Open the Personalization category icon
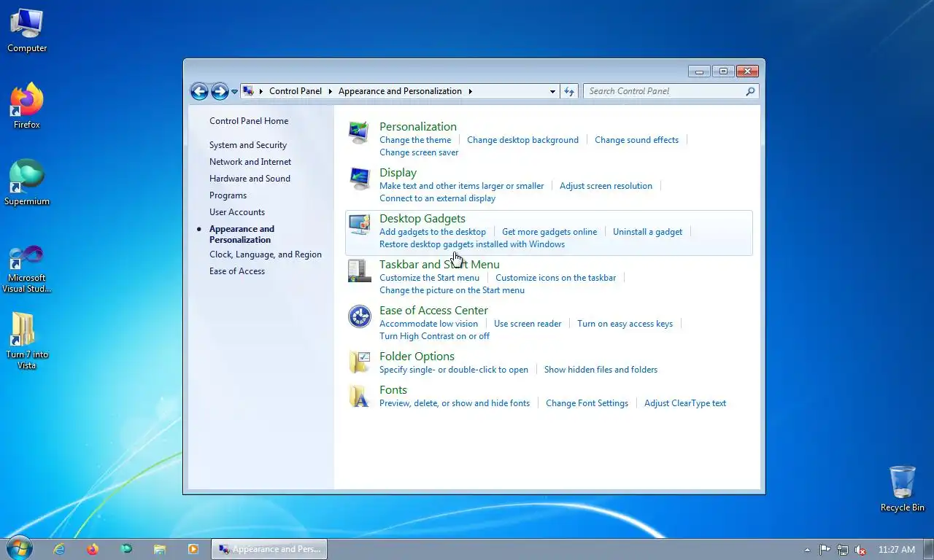934x560 pixels. (x=359, y=132)
